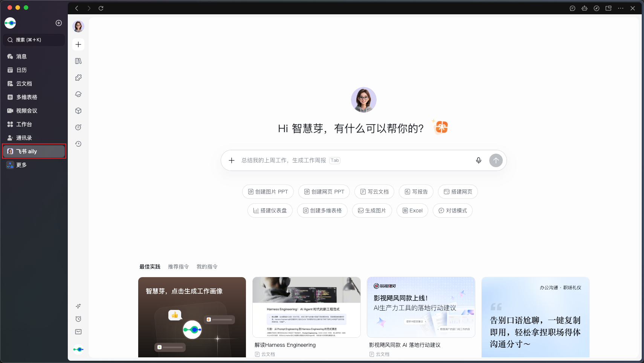Screen dimensions: 644x363
Task: Open 工作台 section
Action: pos(34,124)
